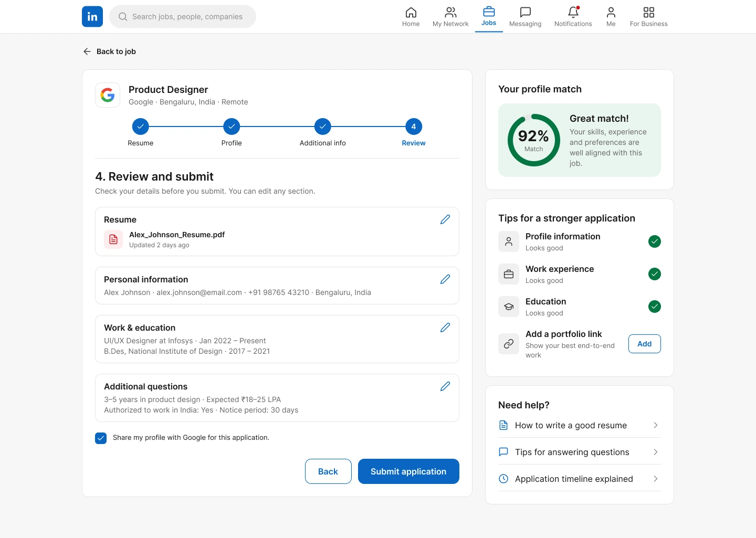
Task: Click the Profile information green check mark
Action: pos(655,241)
